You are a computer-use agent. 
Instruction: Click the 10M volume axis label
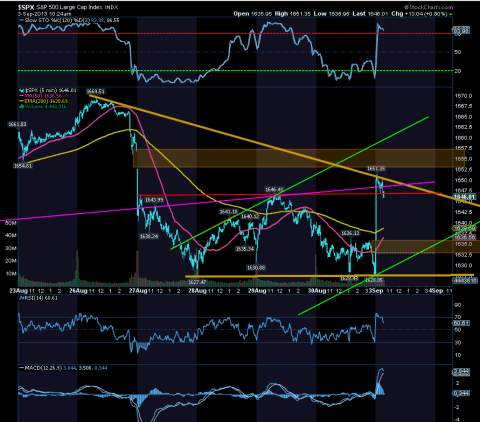11,274
